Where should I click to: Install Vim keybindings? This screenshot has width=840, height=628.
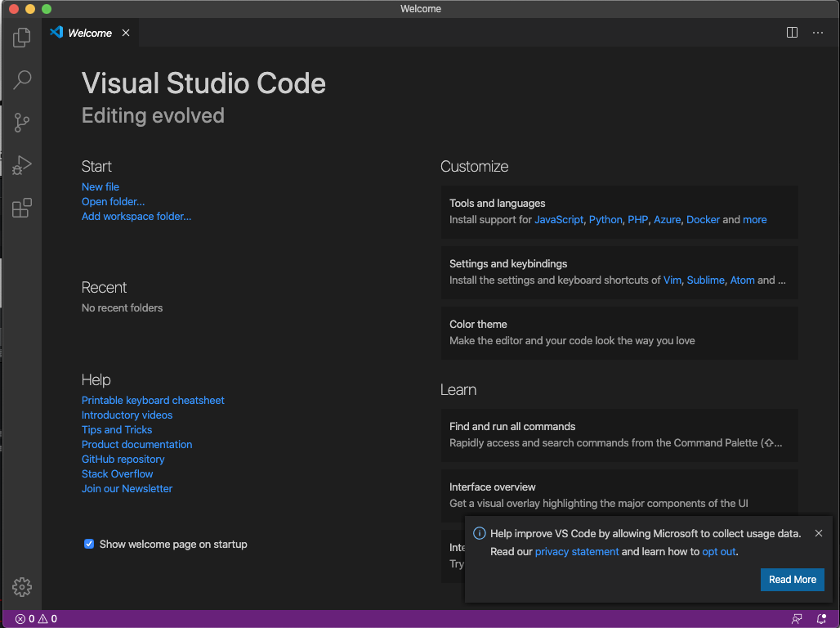(x=672, y=280)
